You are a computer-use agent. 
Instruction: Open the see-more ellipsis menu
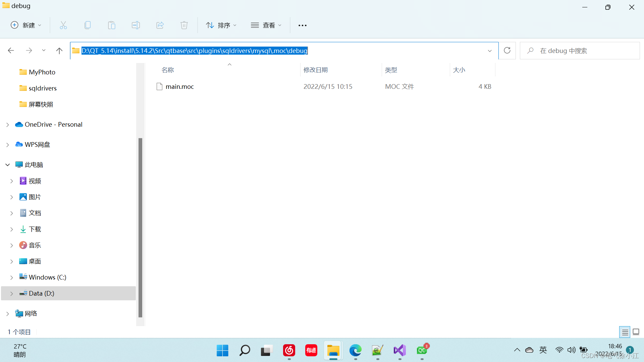click(x=302, y=25)
